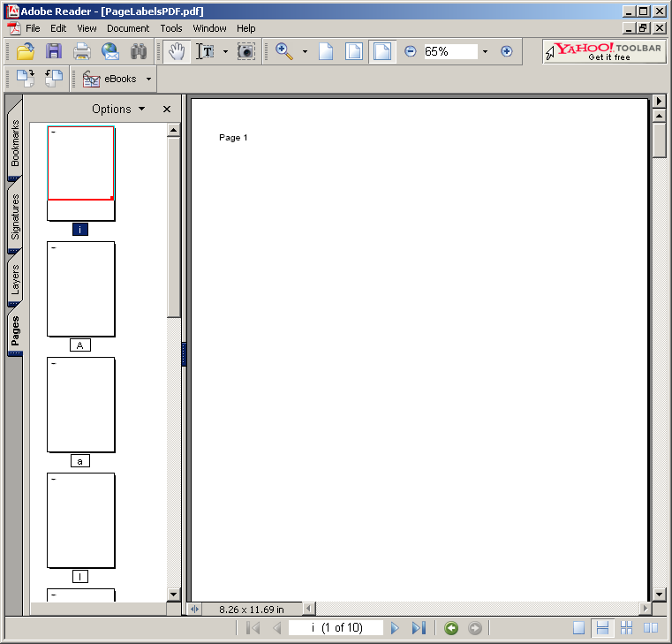Print the document with the printer icon
The image size is (672, 644).
coord(81,51)
